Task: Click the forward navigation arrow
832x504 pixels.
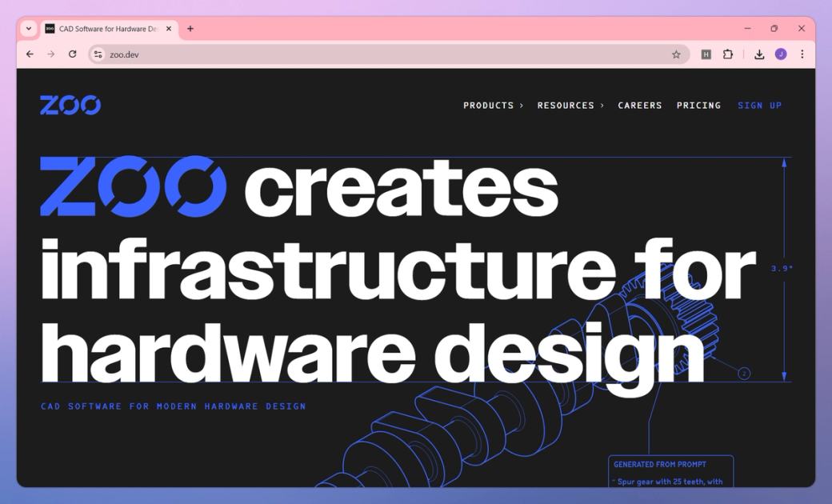Action: click(51, 54)
